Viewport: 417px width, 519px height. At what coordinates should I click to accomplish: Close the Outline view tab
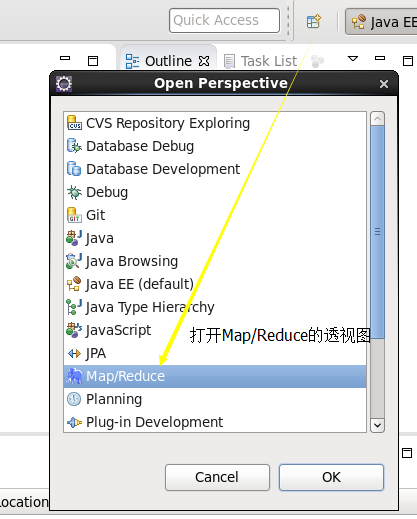(204, 61)
